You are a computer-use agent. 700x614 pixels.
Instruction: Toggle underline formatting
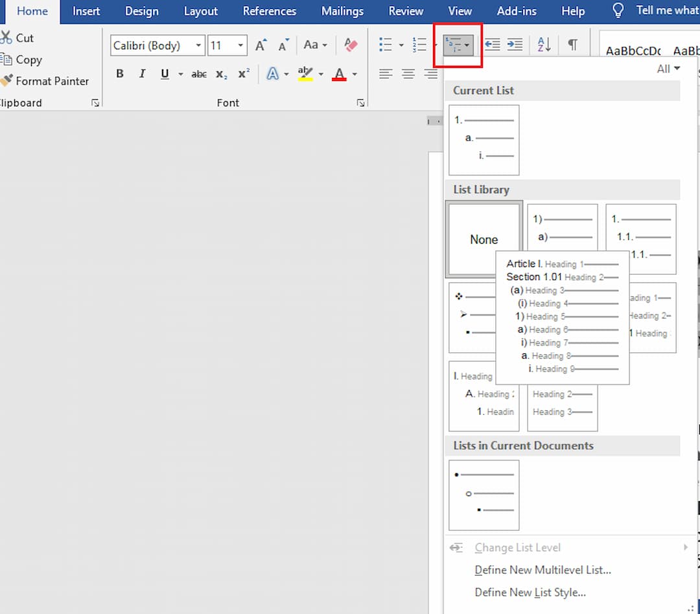(165, 74)
